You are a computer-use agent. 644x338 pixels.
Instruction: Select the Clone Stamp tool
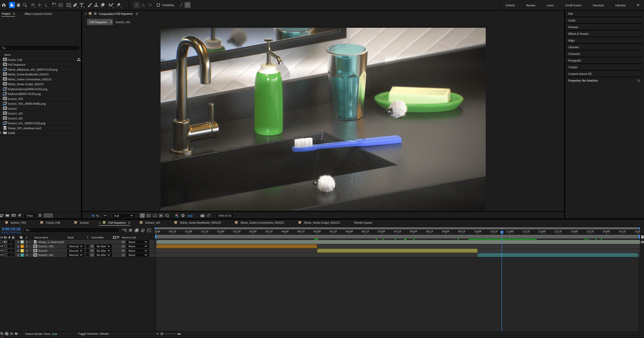click(96, 5)
